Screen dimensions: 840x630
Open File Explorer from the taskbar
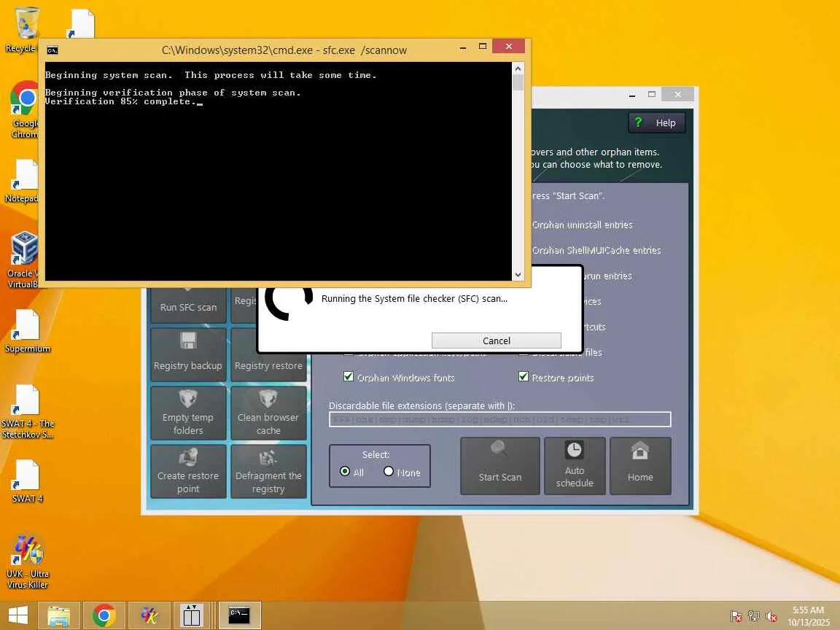pyautogui.click(x=59, y=615)
